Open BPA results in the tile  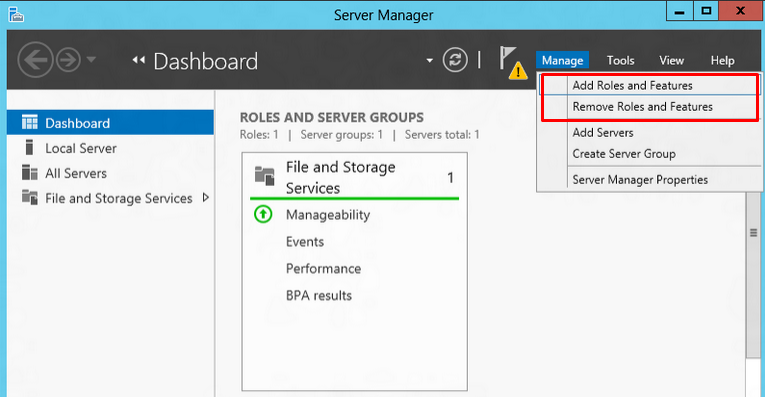tap(319, 295)
